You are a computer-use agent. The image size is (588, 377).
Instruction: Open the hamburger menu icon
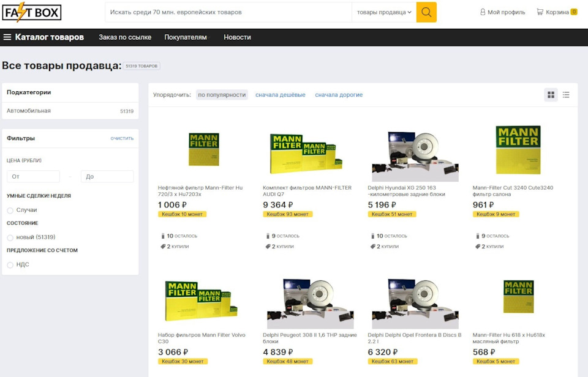7,37
